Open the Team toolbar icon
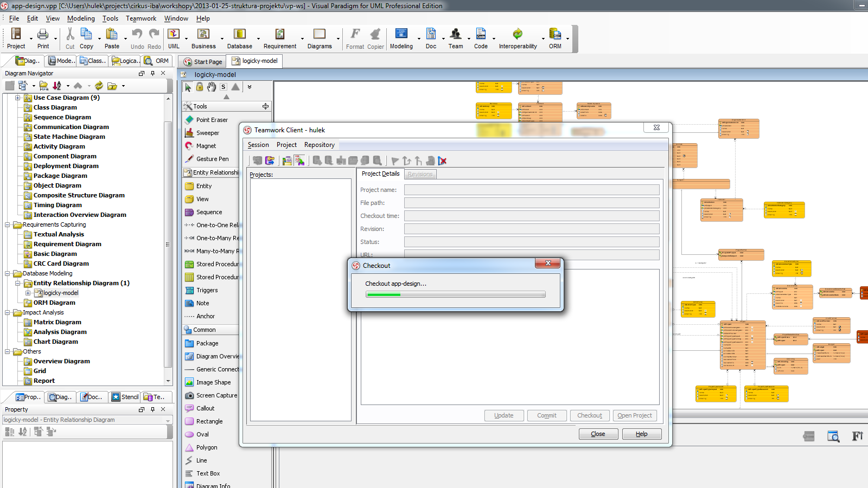868x488 pixels. click(456, 38)
